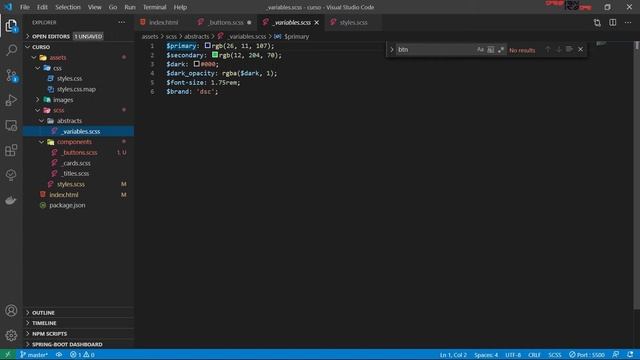Open color picker for $secondary green swatch
The width and height of the screenshot is (640, 360).
pos(215,55)
